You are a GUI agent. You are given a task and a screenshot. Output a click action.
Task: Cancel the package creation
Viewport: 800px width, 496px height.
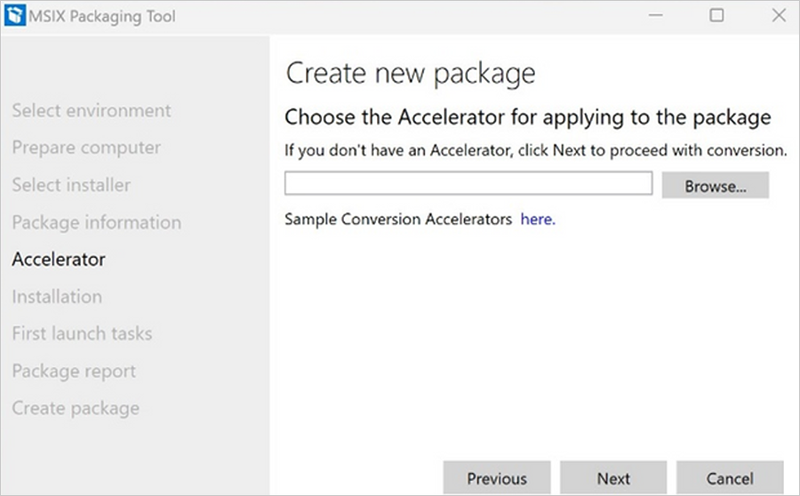click(x=730, y=478)
